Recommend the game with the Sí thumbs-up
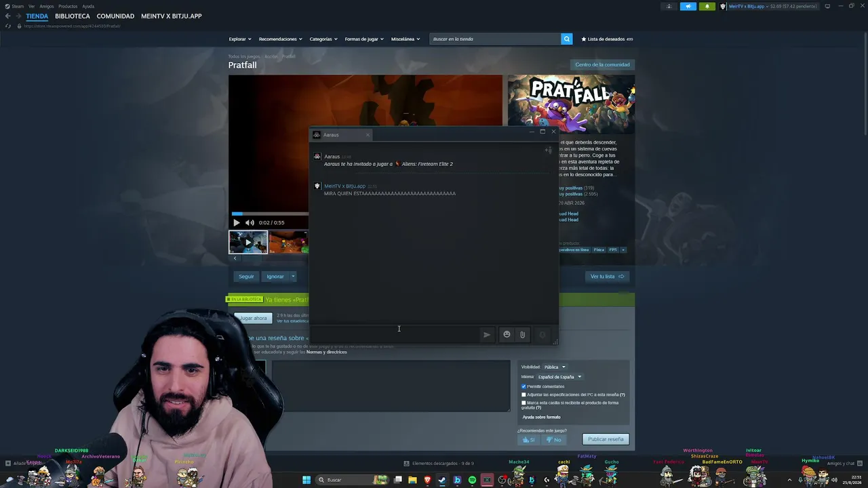This screenshot has width=868, height=488. [528, 439]
